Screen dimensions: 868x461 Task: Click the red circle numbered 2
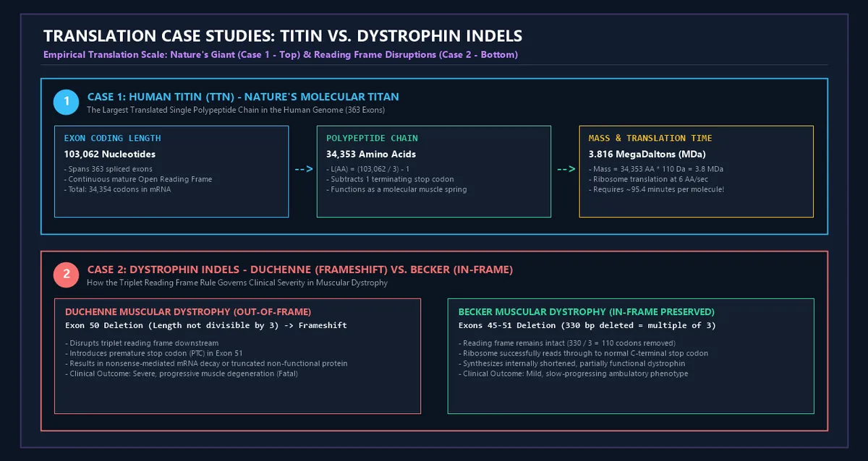[x=67, y=275]
